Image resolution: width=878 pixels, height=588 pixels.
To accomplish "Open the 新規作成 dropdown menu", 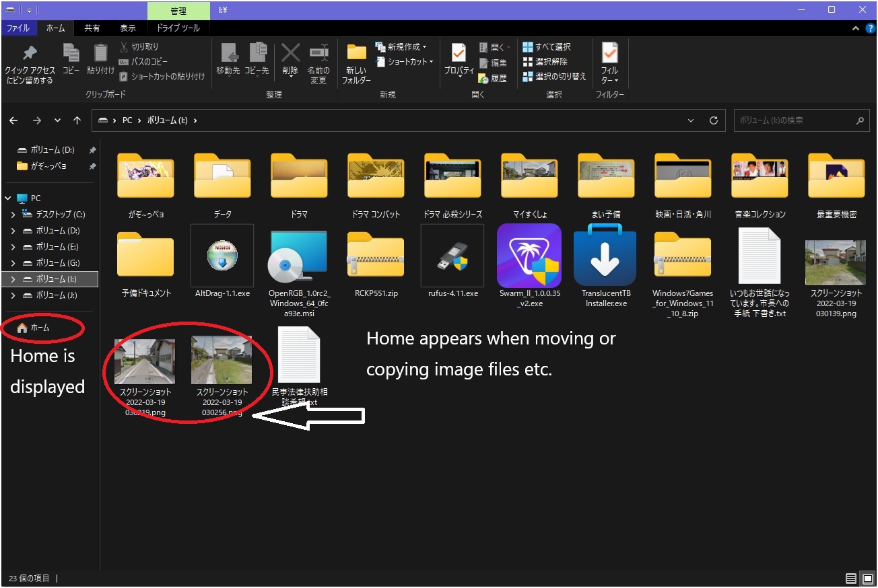I will click(x=401, y=47).
